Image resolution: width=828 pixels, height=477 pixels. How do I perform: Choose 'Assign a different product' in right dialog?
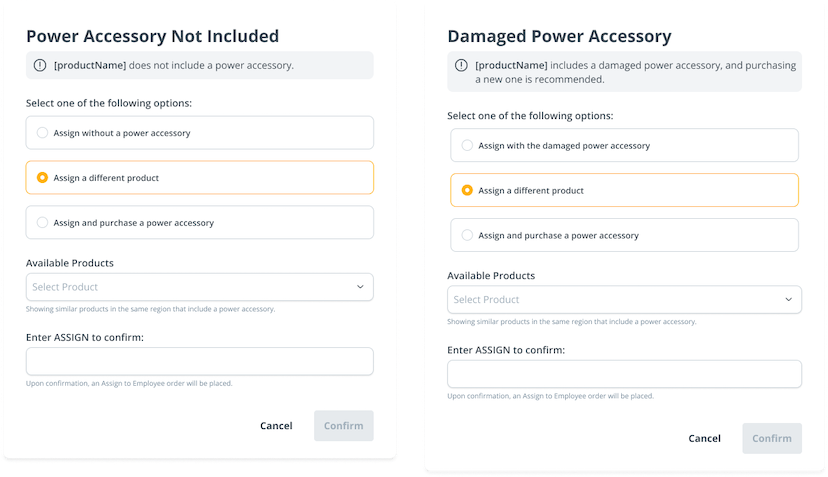(467, 190)
